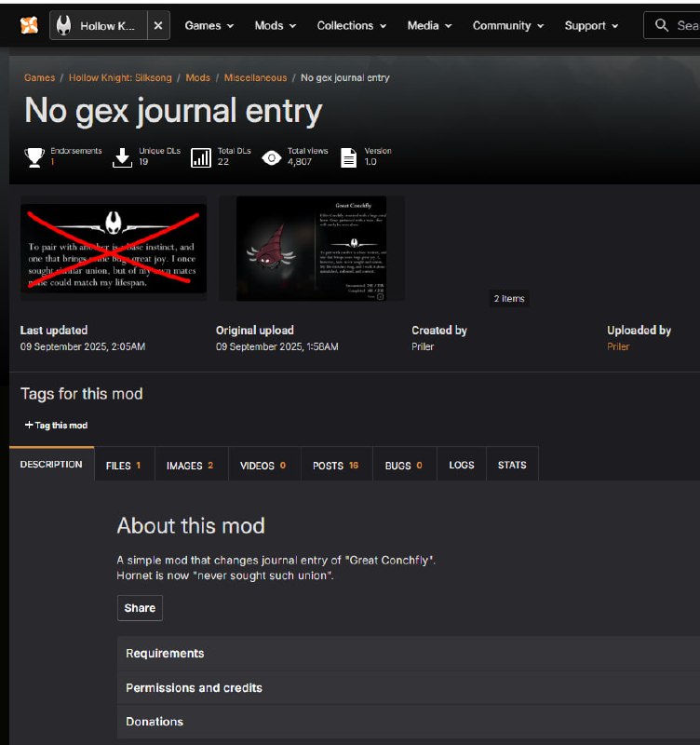Click the unique downloads arrow icon
The width and height of the screenshot is (700, 745).
tap(122, 157)
